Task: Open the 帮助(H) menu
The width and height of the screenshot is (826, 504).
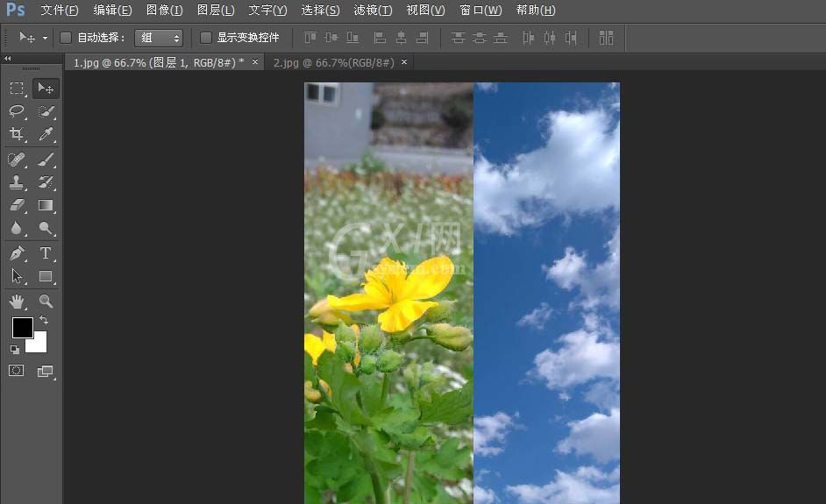Action: (x=536, y=10)
